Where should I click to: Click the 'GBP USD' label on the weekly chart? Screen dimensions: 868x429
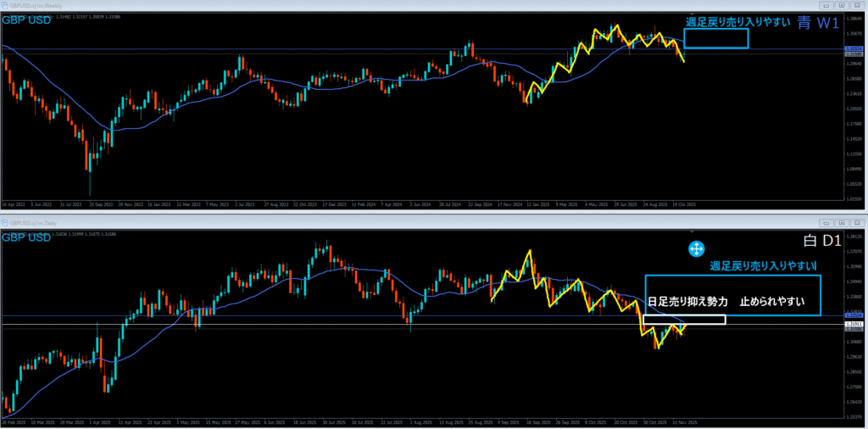tap(26, 20)
